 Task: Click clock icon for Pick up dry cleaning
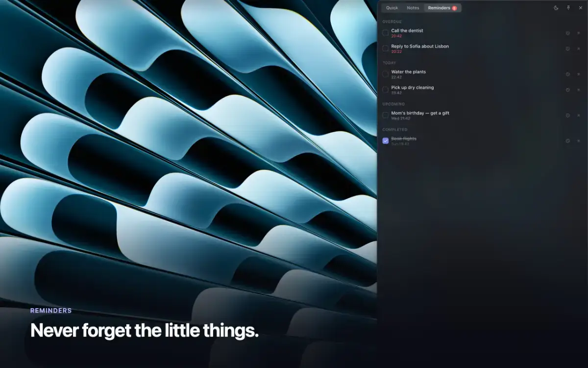click(x=568, y=90)
